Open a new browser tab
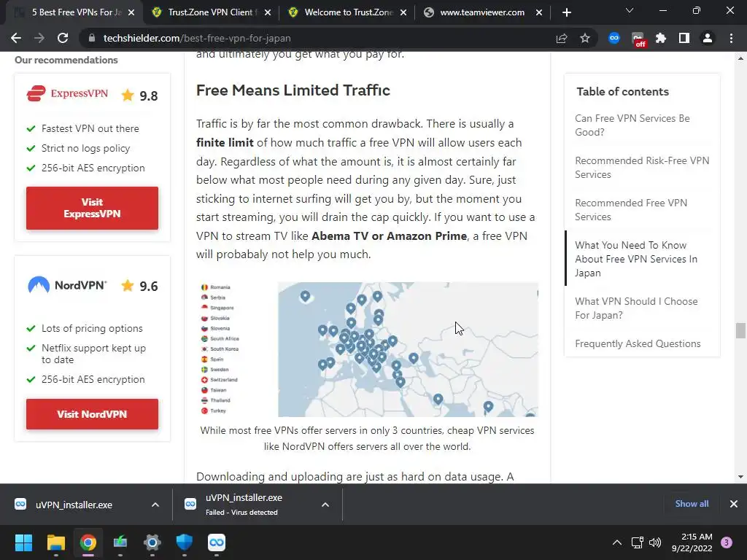Image resolution: width=747 pixels, height=560 pixels. pos(566,12)
